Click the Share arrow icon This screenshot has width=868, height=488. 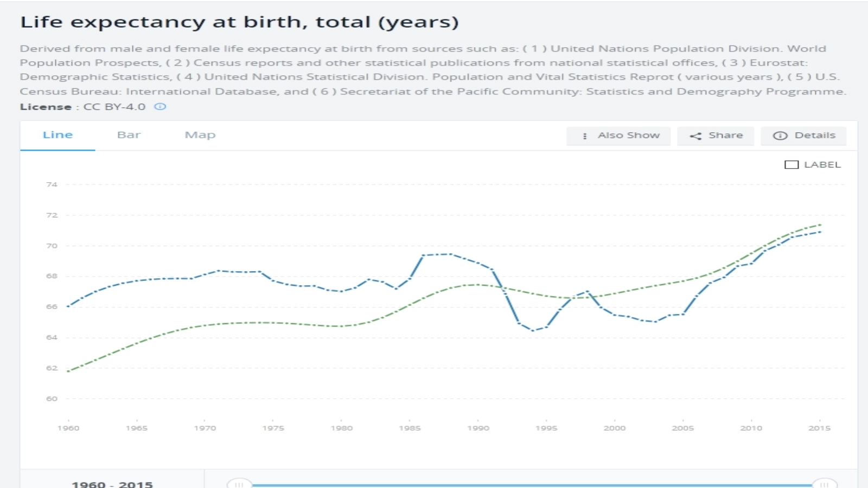(695, 136)
